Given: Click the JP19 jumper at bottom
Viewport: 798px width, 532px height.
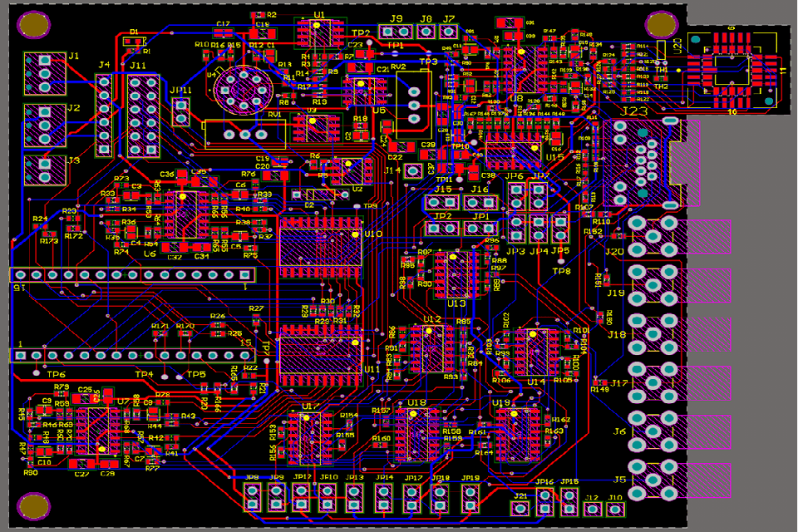Looking at the screenshot, I should click(x=470, y=497).
